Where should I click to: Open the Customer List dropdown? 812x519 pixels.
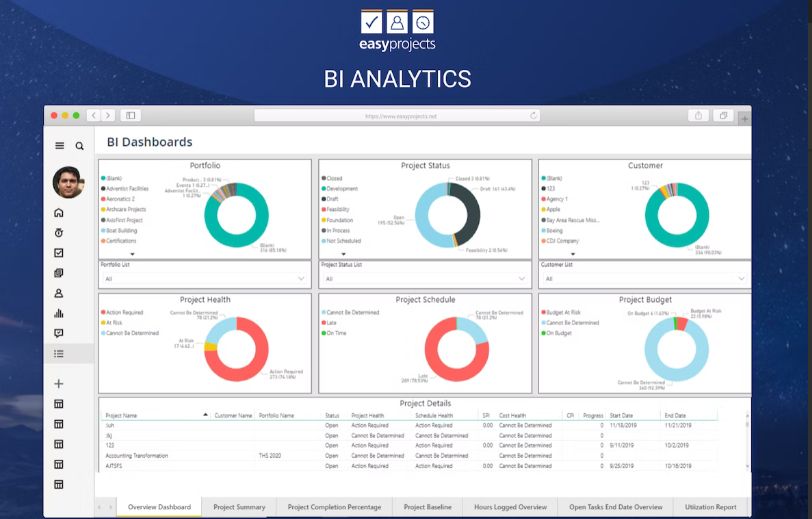click(x=645, y=279)
